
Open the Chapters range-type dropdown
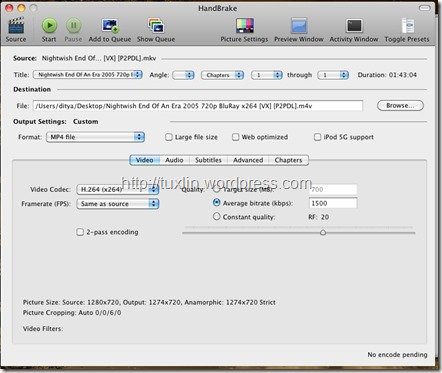(223, 75)
